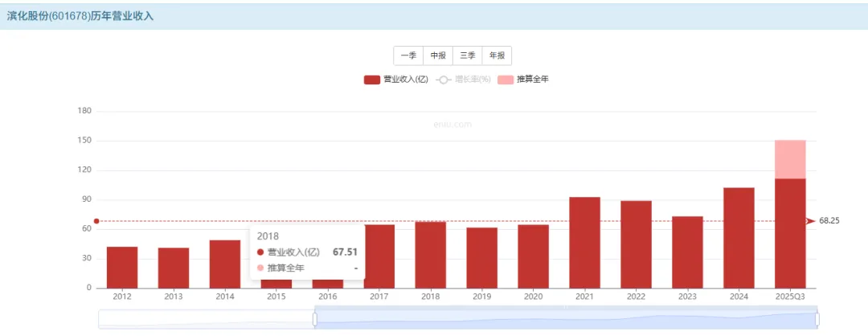Click the left data zoom slider handle
The image size is (868, 336).
pos(315,319)
